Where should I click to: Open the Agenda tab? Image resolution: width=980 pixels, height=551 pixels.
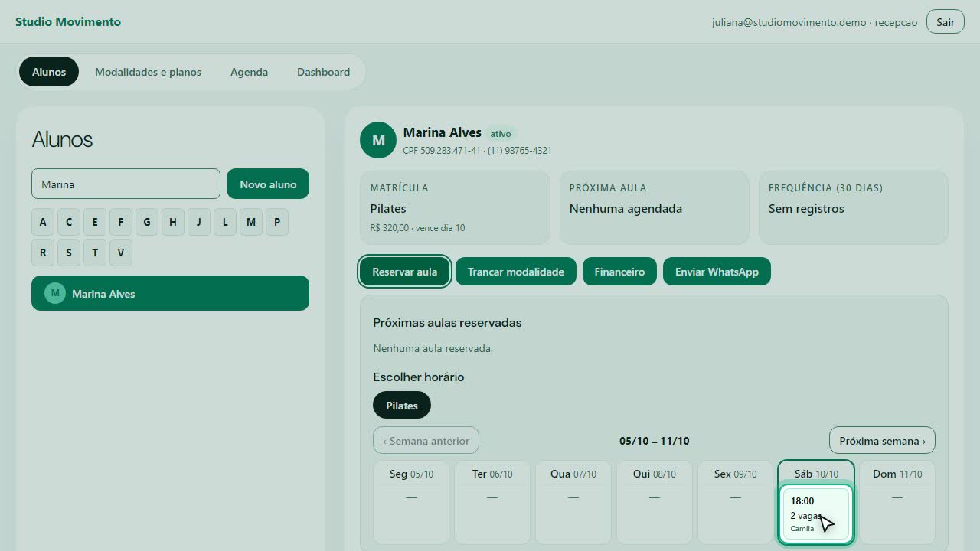point(249,72)
